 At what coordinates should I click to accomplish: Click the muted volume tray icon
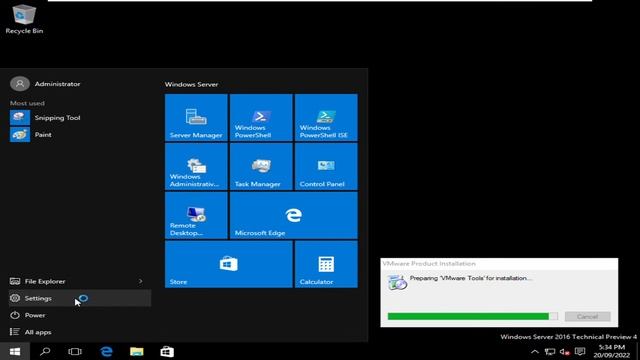pos(565,352)
